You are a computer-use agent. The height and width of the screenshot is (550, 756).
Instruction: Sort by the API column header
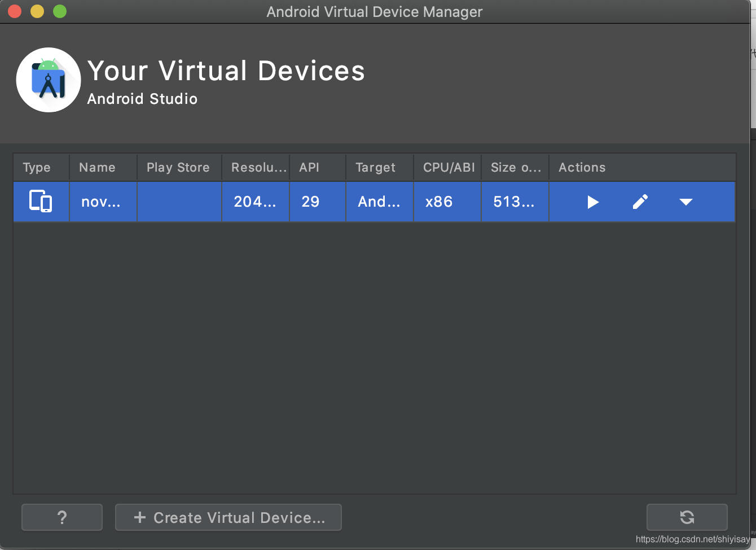[318, 167]
